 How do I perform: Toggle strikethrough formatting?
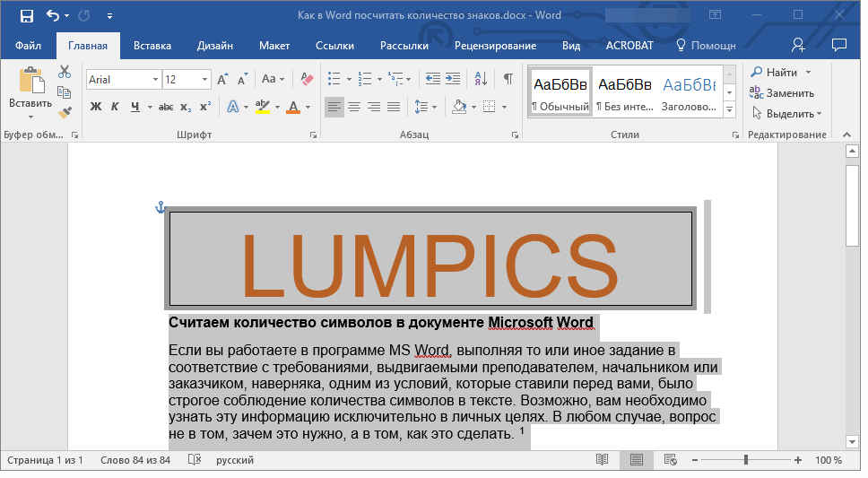click(166, 107)
